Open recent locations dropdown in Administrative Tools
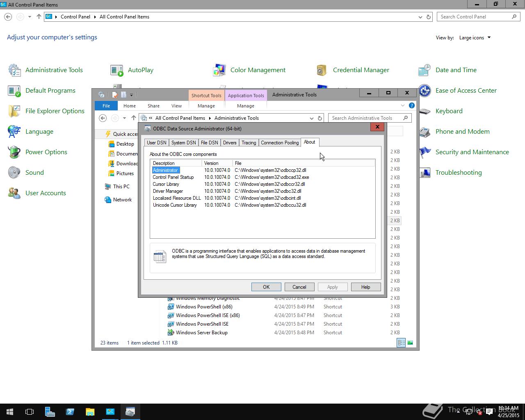 click(124, 118)
